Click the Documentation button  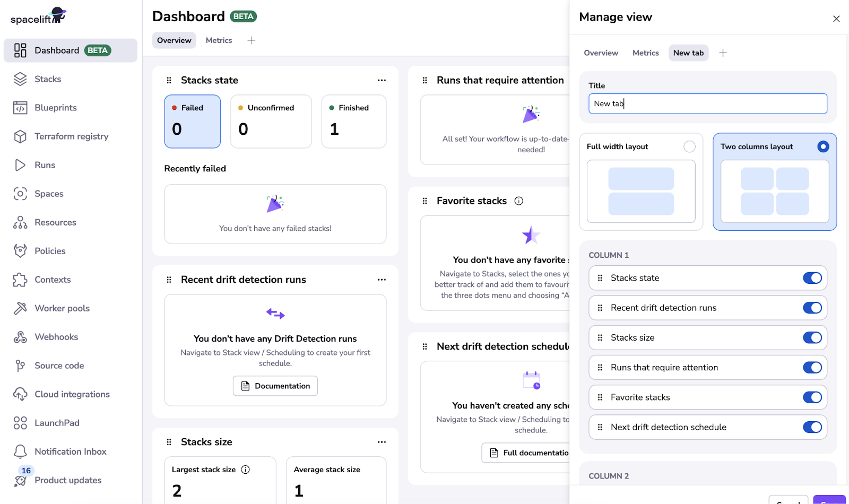coord(275,386)
